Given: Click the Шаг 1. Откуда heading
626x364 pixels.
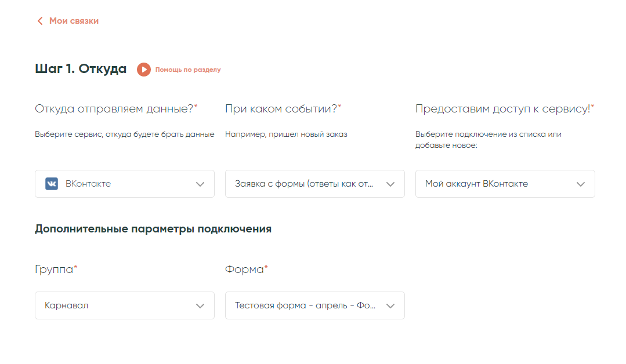Looking at the screenshot, I should tap(81, 69).
